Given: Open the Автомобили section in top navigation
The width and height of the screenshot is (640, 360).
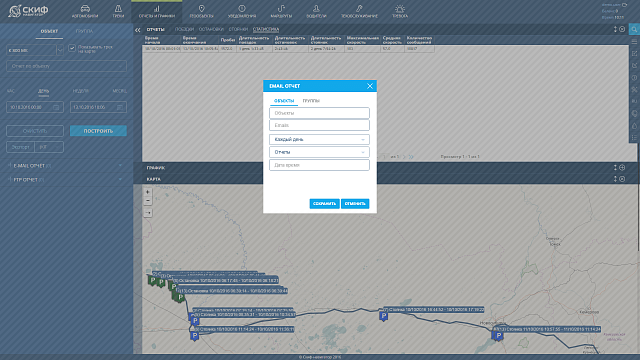Looking at the screenshot, I should [x=85, y=11].
